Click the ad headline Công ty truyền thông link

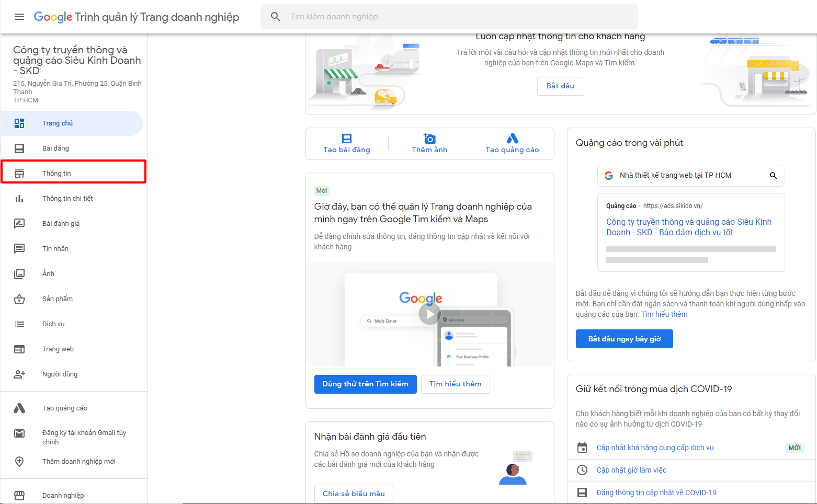[689, 227]
